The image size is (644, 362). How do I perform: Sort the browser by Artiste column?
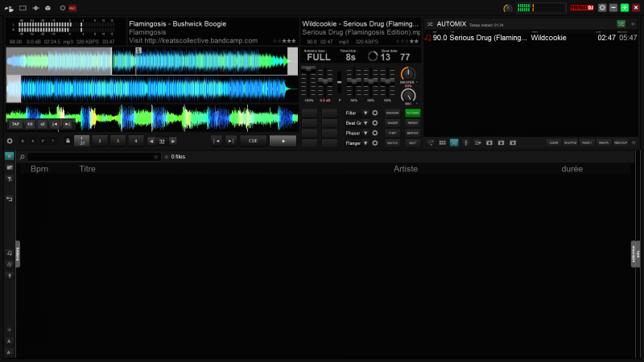point(406,169)
